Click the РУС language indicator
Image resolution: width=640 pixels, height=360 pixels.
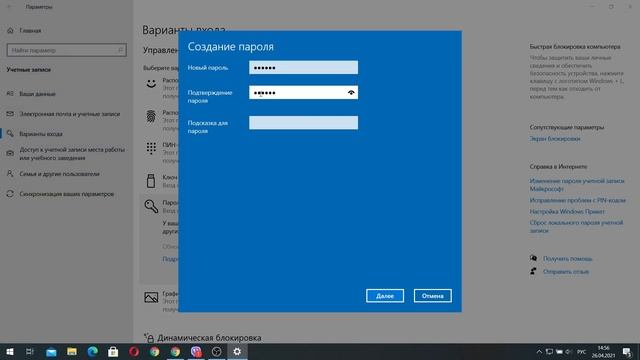point(582,352)
